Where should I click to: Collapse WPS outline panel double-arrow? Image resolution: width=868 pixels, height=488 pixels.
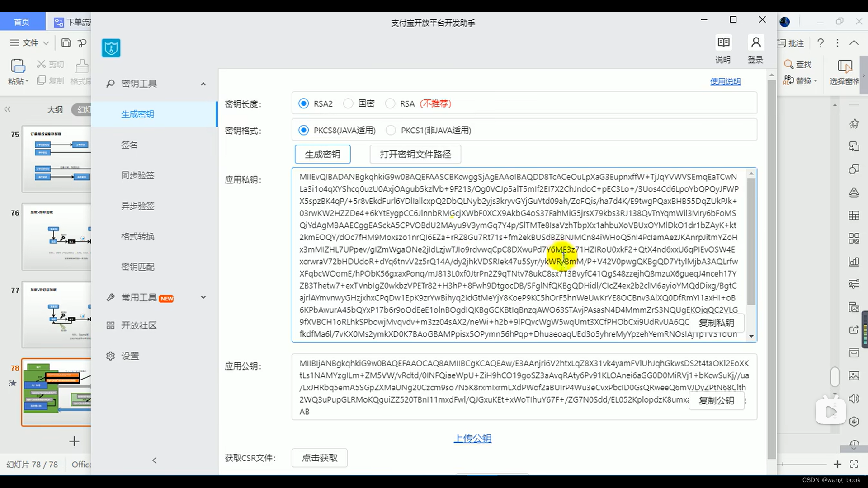[x=7, y=109]
